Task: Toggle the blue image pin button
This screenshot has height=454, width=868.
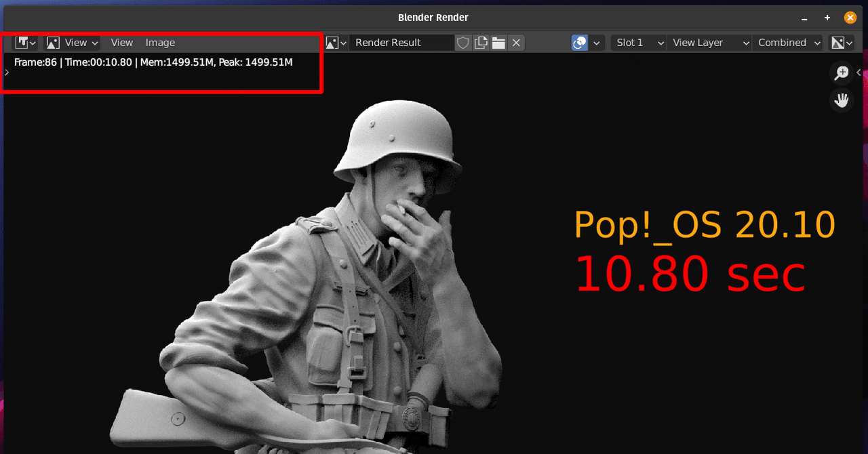Action: pos(578,42)
